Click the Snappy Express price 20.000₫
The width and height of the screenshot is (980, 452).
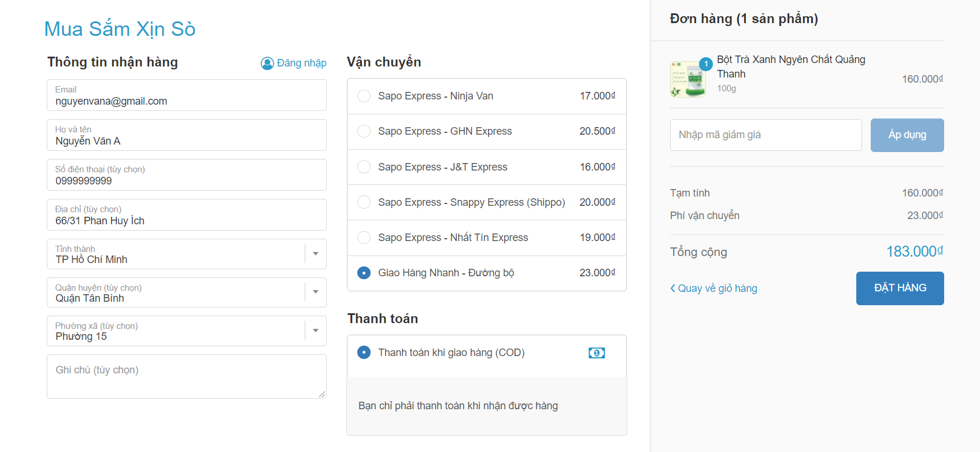pyautogui.click(x=597, y=202)
